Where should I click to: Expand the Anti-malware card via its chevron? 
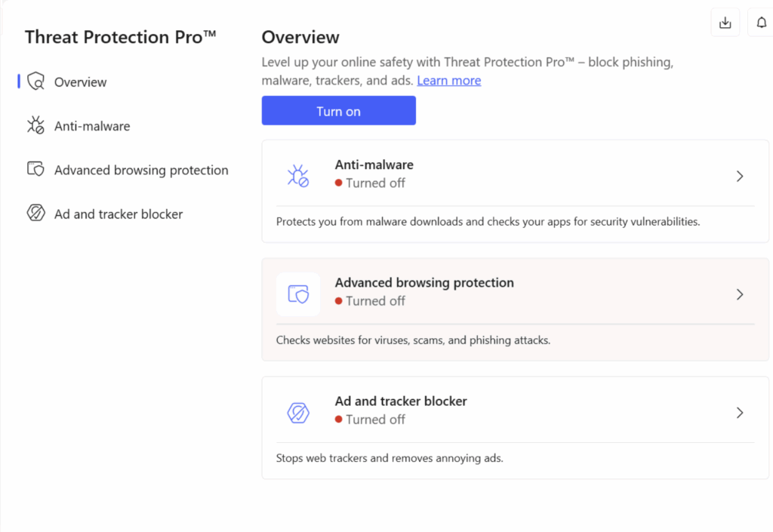pyautogui.click(x=739, y=176)
